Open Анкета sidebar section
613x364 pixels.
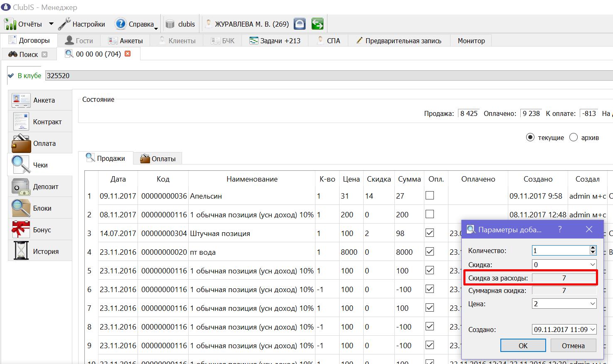click(40, 100)
